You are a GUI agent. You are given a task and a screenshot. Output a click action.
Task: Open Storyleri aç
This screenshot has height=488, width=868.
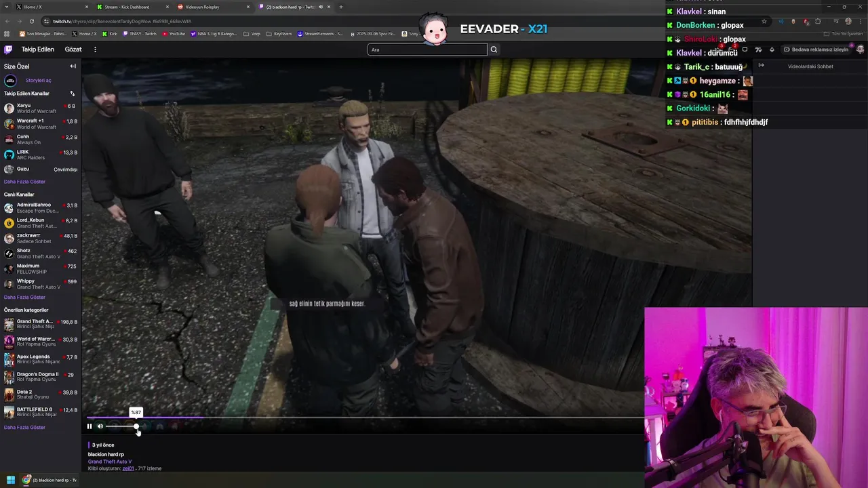pyautogui.click(x=38, y=81)
